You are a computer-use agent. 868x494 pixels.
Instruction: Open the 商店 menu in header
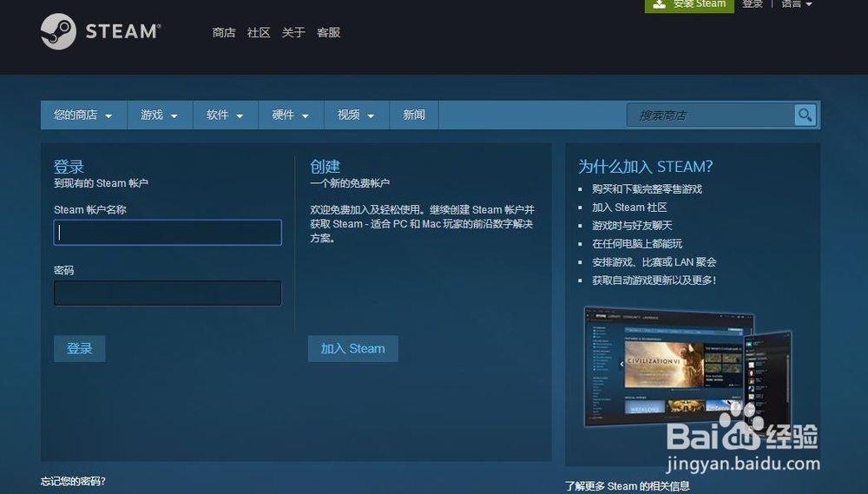click(224, 33)
